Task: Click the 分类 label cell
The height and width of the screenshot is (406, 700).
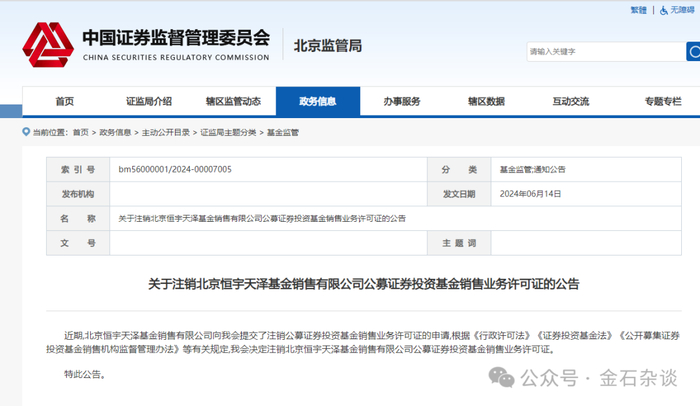Action: (459, 169)
